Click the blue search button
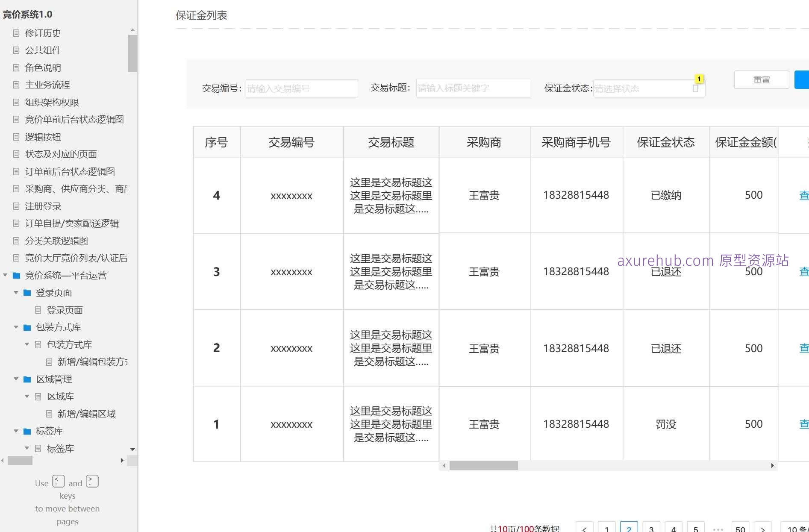Screen dimensions: 809x532 [x=803, y=79]
